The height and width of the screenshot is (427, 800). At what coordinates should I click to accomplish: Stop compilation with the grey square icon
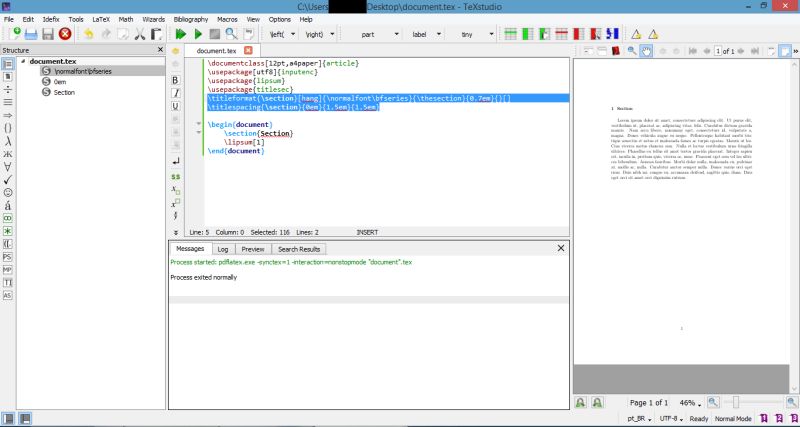point(215,34)
